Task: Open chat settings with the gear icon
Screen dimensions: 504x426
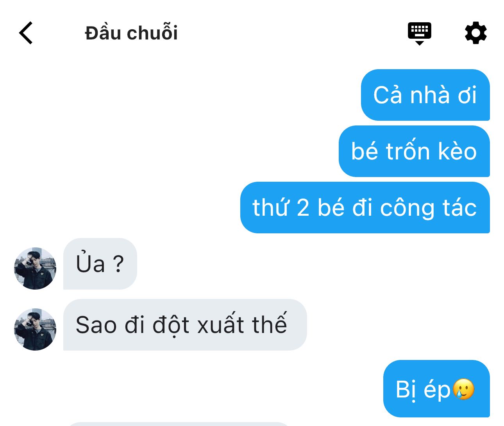Action: click(x=476, y=33)
